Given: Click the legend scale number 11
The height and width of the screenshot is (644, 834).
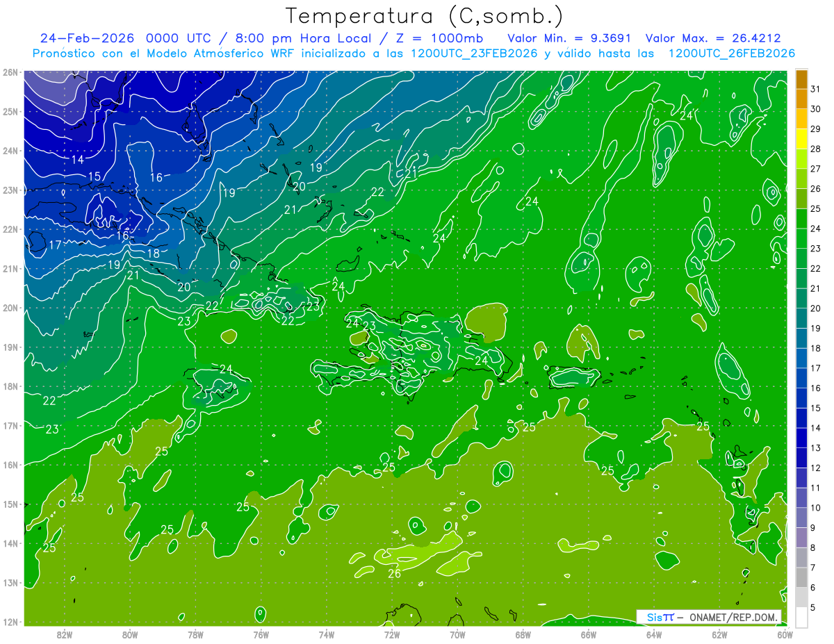Looking at the screenshot, I should (x=816, y=488).
